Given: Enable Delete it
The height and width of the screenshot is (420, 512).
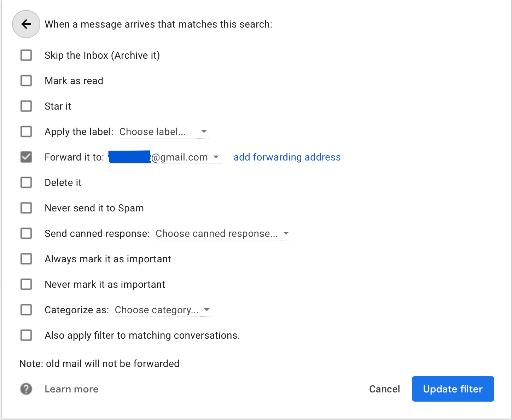Looking at the screenshot, I should [26, 182].
